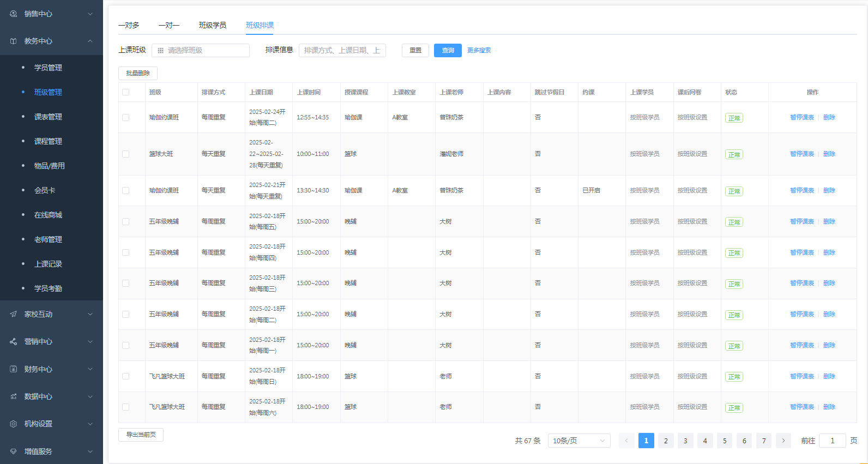868x464 pixels.
Task: Expand the 数据中心 menu chevron
Action: (x=91, y=396)
